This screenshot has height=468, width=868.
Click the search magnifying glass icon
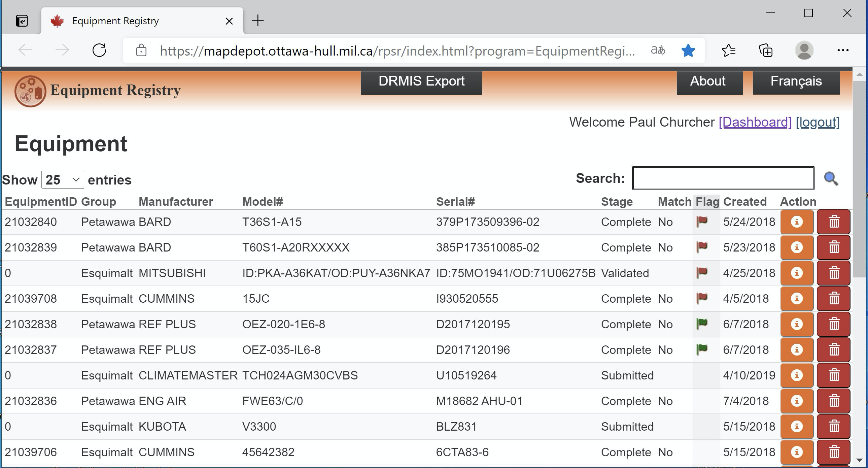(831, 179)
